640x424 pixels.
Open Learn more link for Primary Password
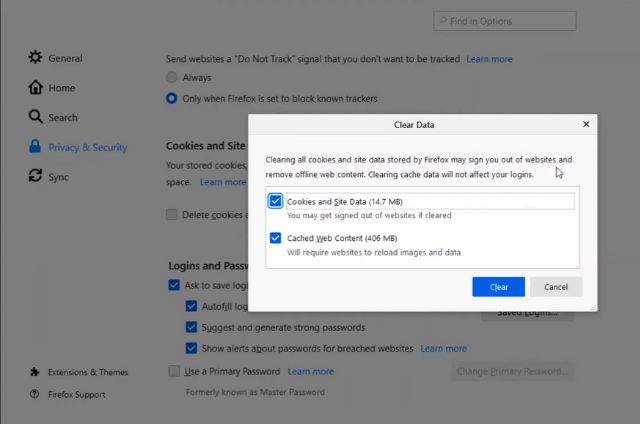point(311,371)
